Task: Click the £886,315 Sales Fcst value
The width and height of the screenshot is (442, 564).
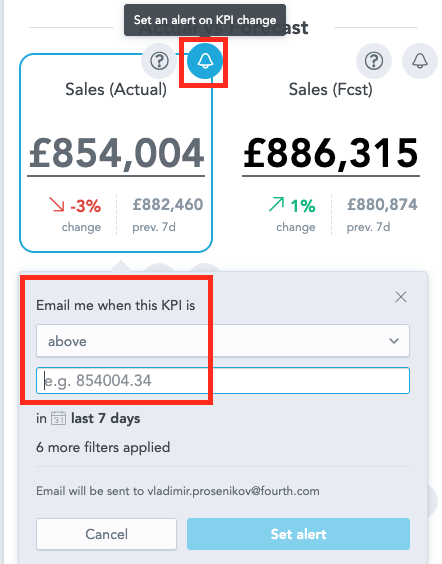Action: pyautogui.click(x=331, y=154)
